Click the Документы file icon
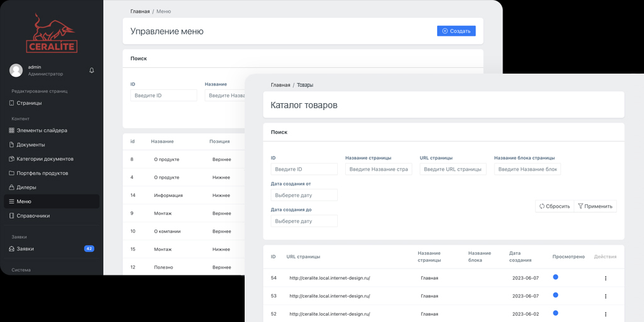Viewport: 644px width, 322px height. 11,145
